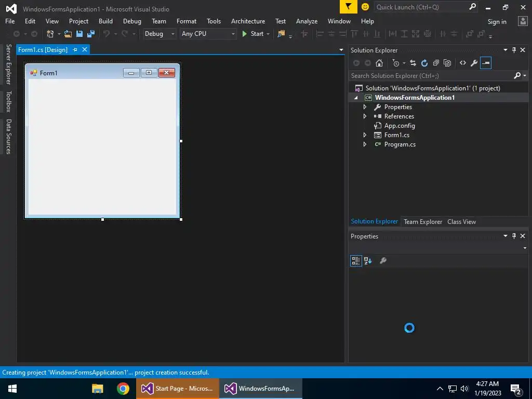This screenshot has width=532, height=399.
Task: Open the Properties object selector dropdown
Action: click(x=525, y=248)
